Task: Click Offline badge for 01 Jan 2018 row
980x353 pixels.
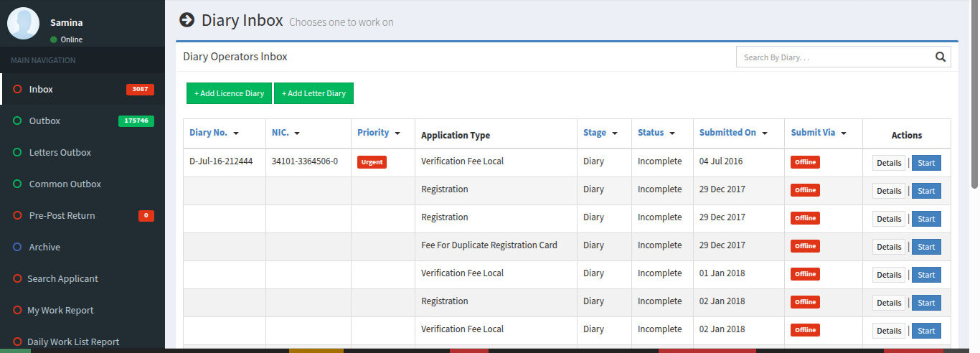Action: pyautogui.click(x=805, y=274)
